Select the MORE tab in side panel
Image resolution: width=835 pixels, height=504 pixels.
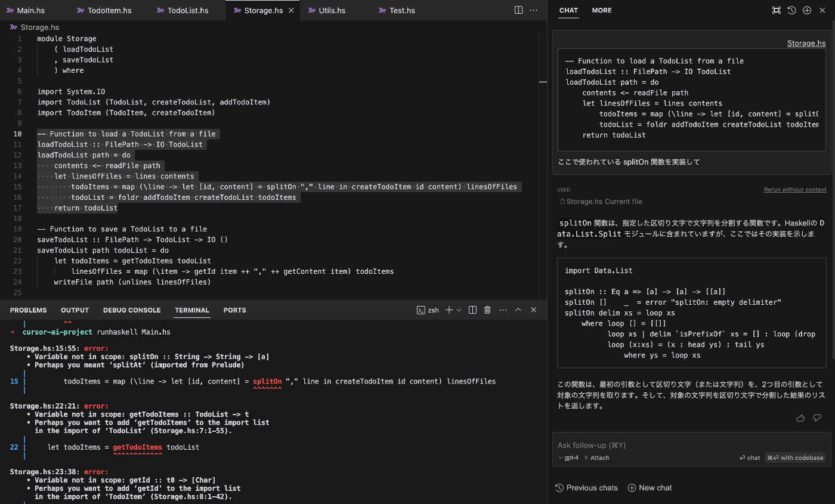click(602, 10)
